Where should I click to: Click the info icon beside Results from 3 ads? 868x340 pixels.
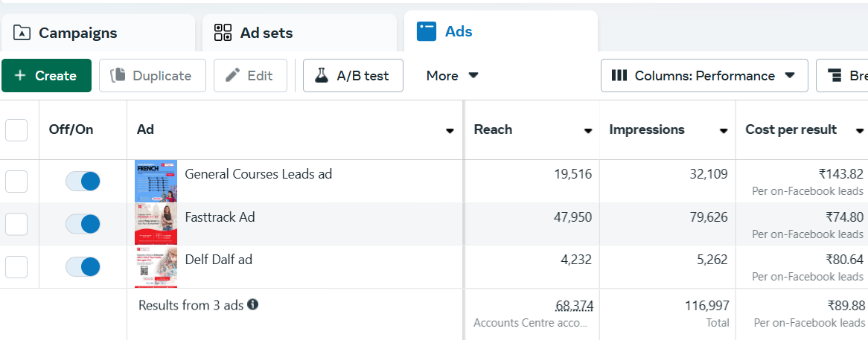253,305
